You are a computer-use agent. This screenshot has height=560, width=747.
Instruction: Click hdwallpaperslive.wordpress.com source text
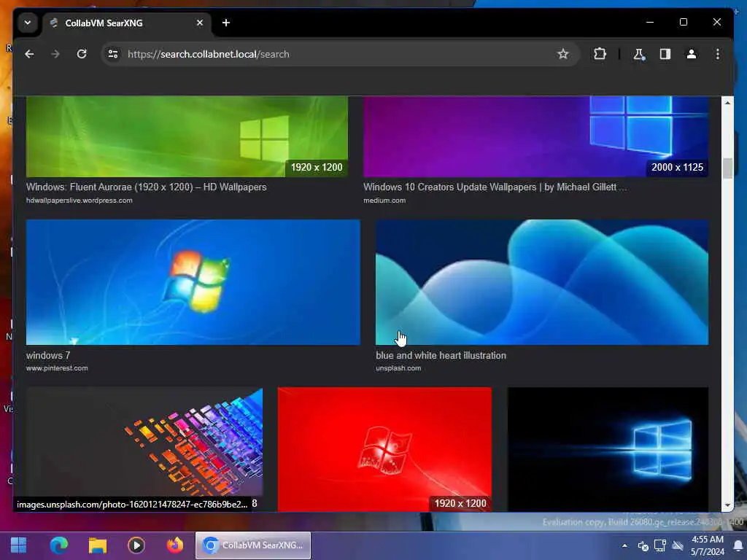coord(79,201)
